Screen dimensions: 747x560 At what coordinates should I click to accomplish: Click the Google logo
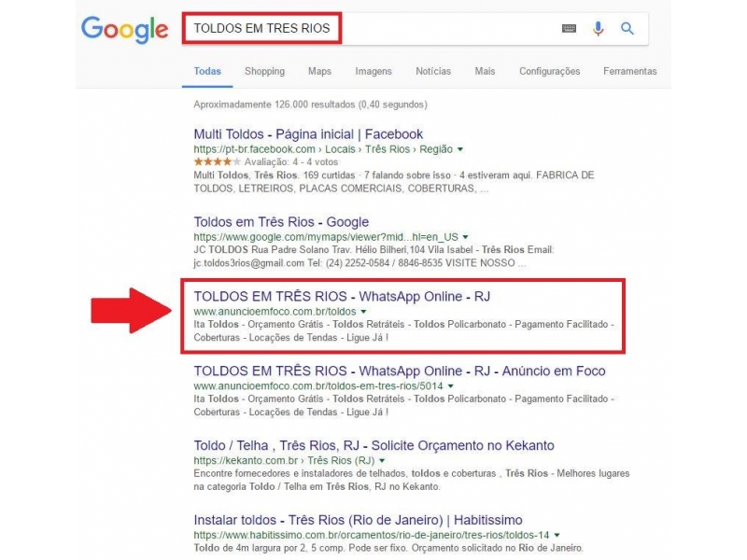[124, 29]
